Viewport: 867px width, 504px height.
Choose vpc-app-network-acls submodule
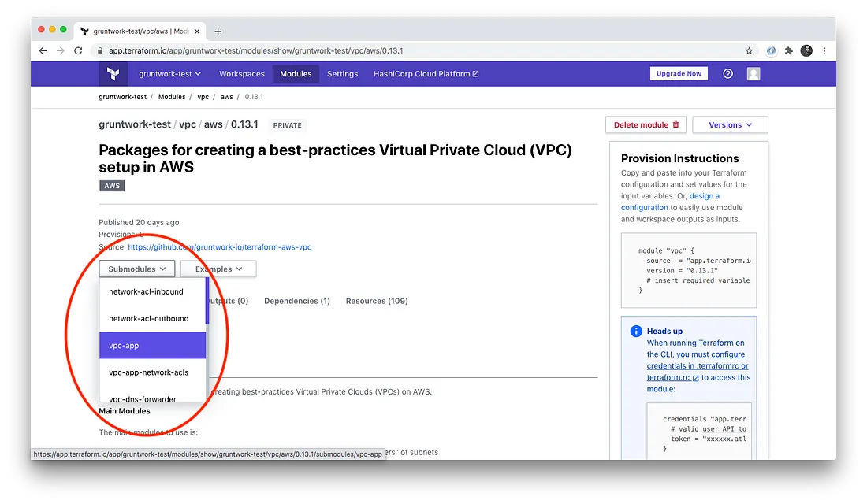coord(153,372)
